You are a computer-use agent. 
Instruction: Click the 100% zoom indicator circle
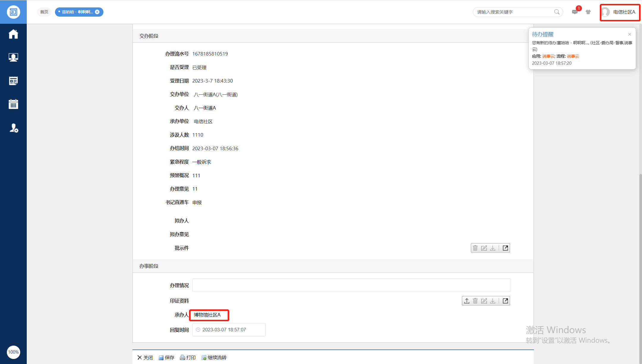[13, 352]
